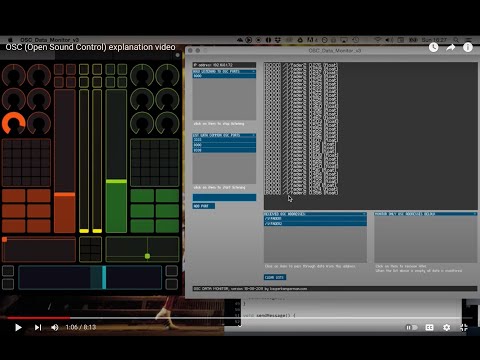Click the top-left orange drum pad
The width and height of the screenshot is (480, 360).
click(x=14, y=196)
